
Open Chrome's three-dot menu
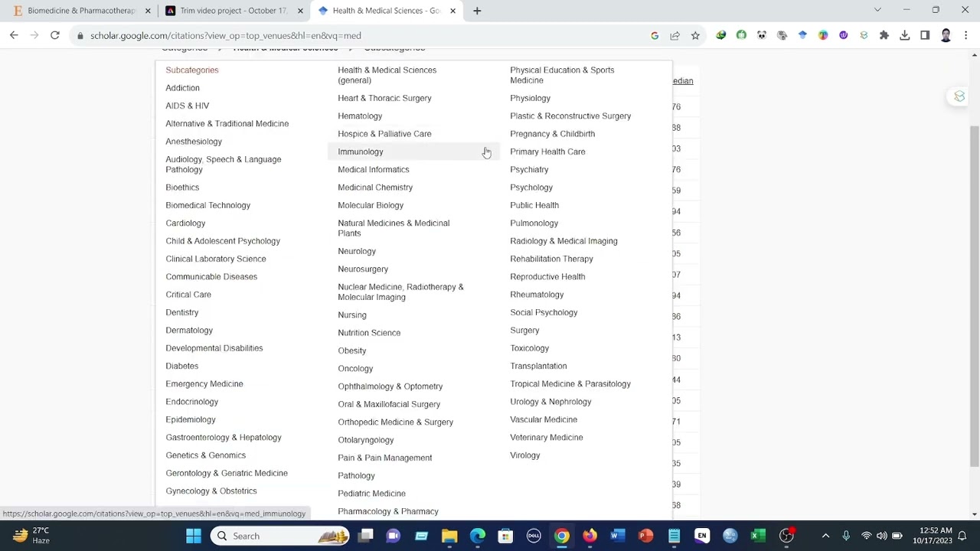[x=965, y=35]
